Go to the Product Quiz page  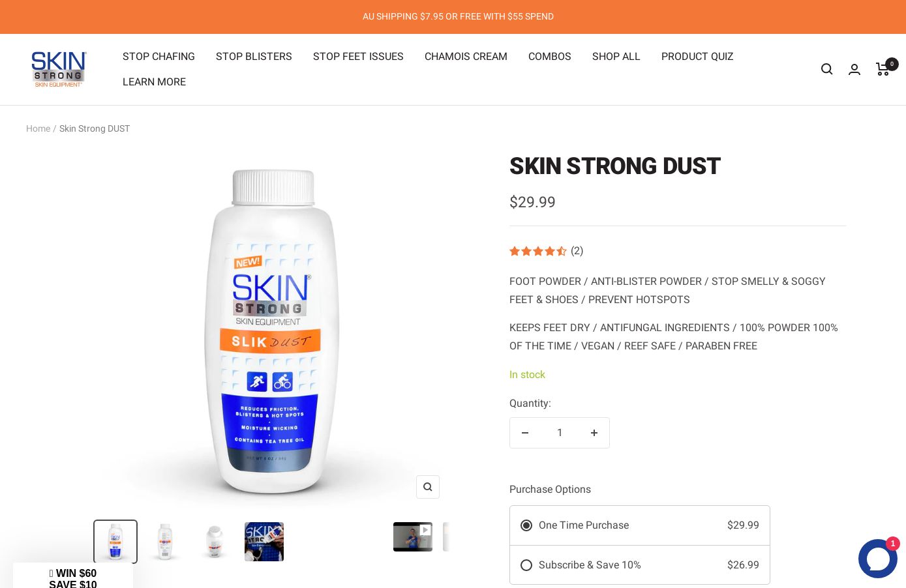(697, 57)
